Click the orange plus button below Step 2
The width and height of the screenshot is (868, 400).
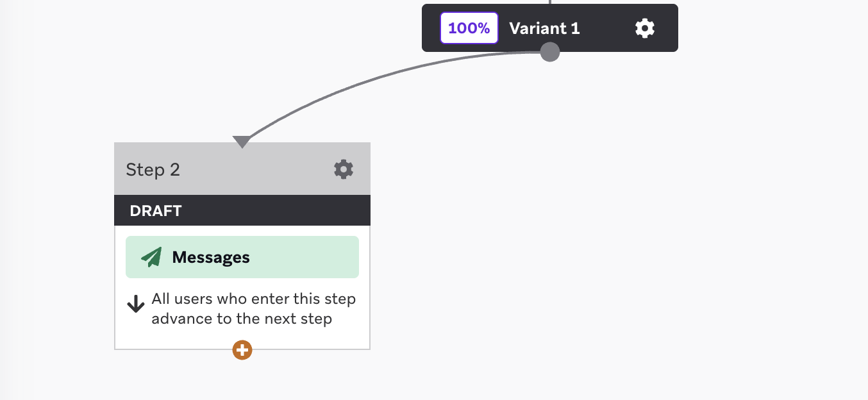click(242, 350)
